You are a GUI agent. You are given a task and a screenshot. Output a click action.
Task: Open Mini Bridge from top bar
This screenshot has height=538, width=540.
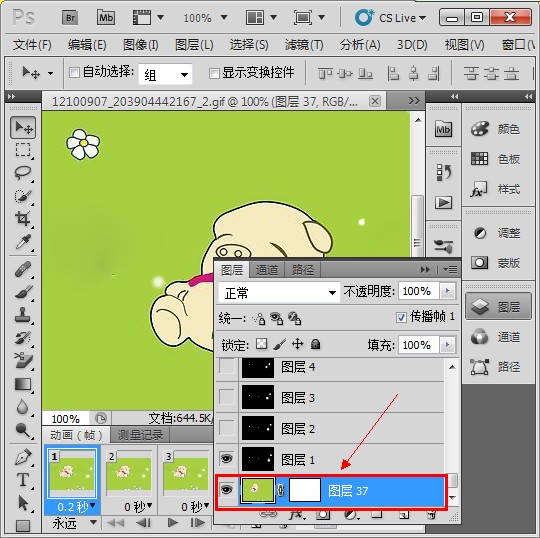click(x=106, y=18)
